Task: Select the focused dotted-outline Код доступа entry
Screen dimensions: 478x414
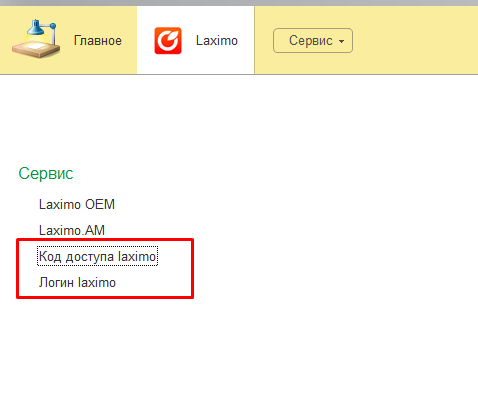Action: 97,256
